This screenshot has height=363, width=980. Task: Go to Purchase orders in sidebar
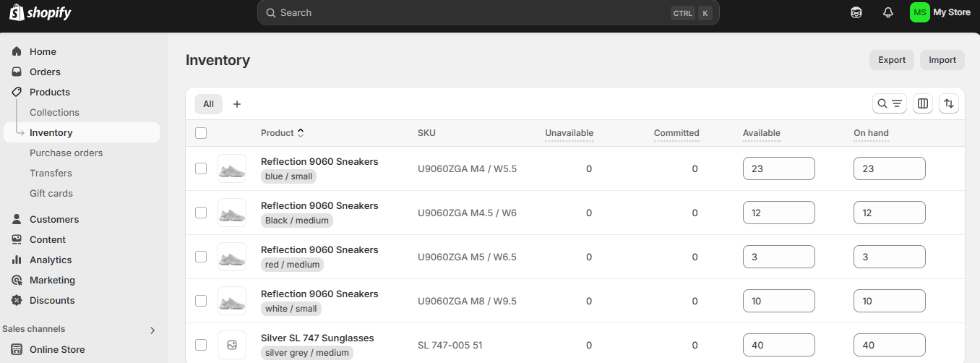click(x=66, y=153)
